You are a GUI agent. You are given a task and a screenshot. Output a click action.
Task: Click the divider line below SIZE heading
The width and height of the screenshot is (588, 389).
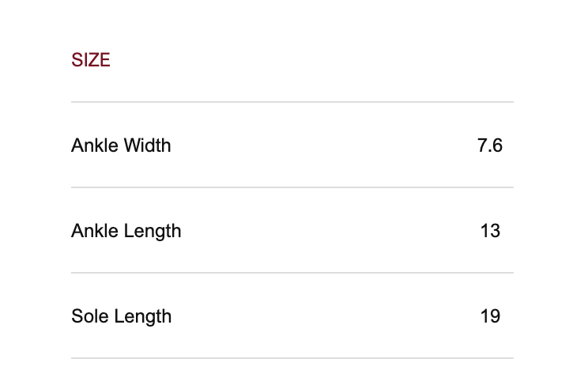pyautogui.click(x=292, y=102)
